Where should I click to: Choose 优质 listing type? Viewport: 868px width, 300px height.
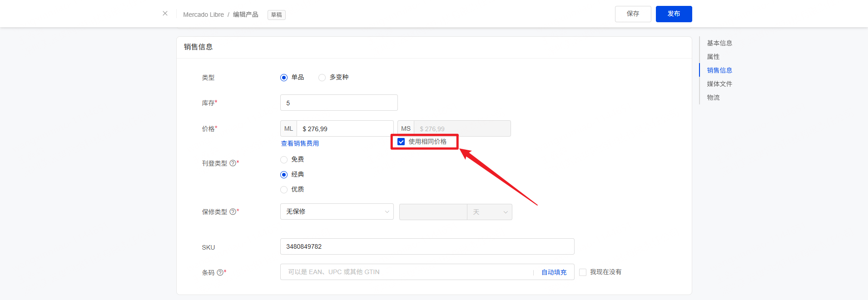coord(284,190)
